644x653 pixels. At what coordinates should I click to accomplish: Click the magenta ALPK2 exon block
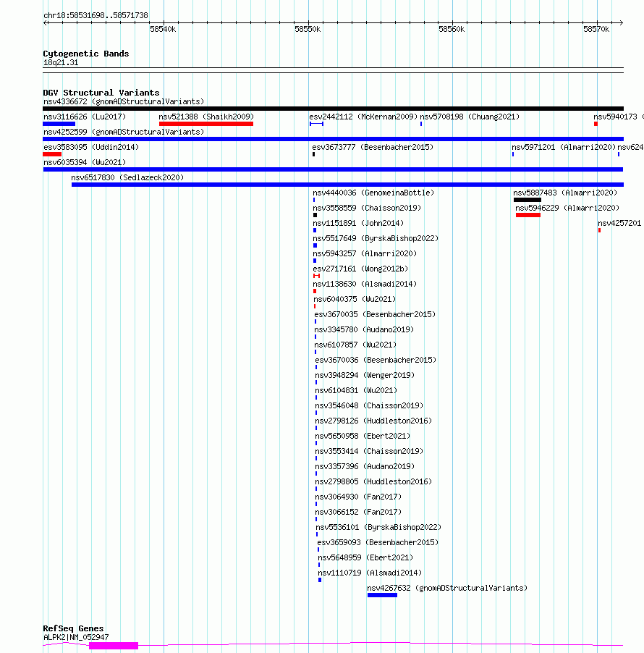point(113,646)
